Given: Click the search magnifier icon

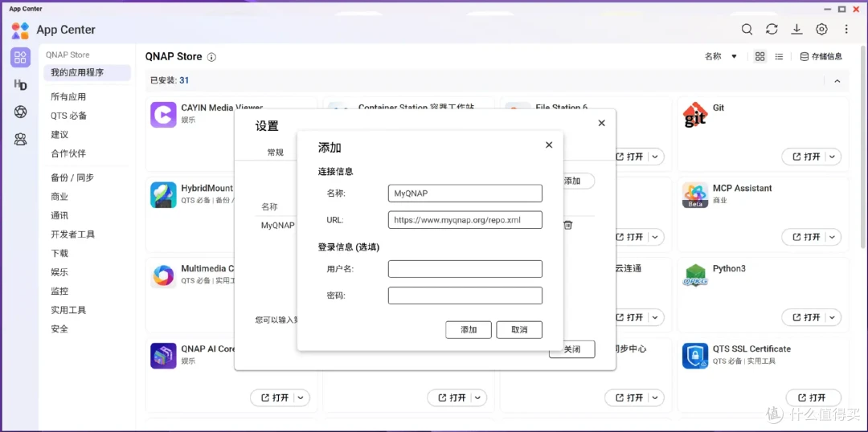Looking at the screenshot, I should pos(747,30).
